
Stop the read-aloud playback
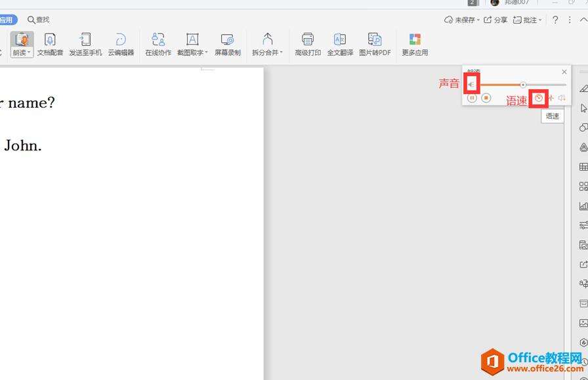tap(486, 98)
